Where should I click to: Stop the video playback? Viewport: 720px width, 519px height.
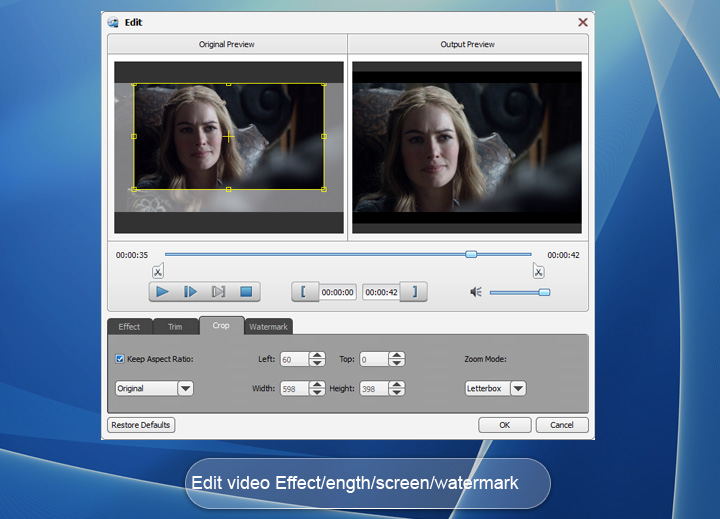point(246,292)
